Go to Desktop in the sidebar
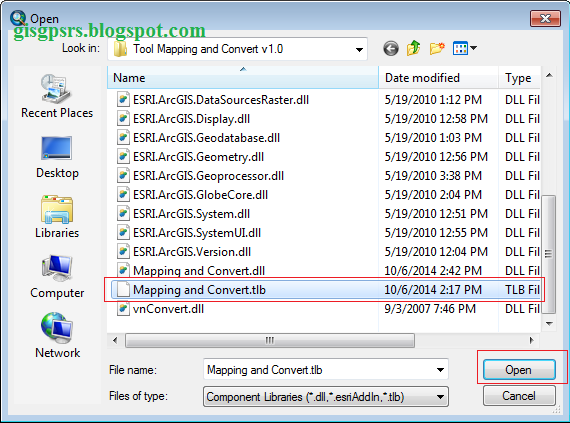570x423 pixels. click(57, 157)
